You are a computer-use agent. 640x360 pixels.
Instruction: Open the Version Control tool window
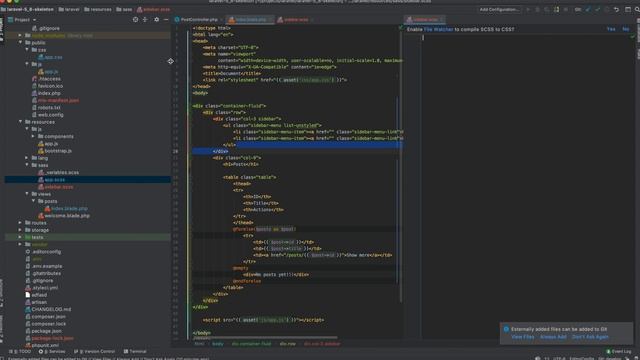(95, 351)
